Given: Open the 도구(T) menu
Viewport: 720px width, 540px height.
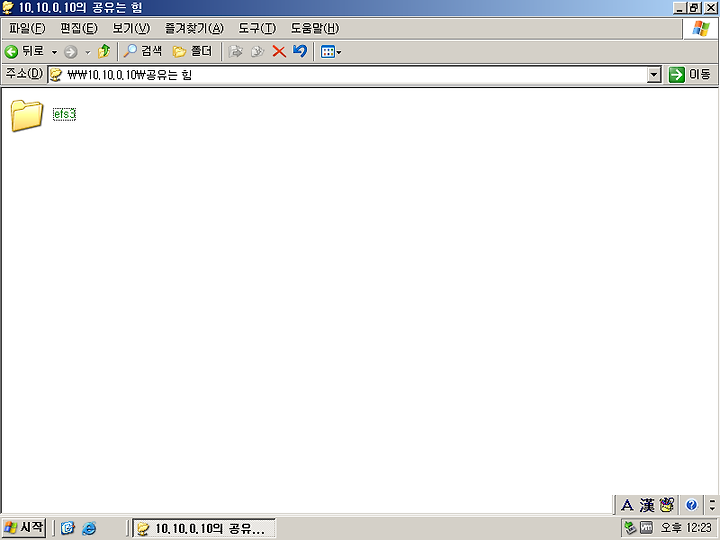Looking at the screenshot, I should click(x=257, y=28).
